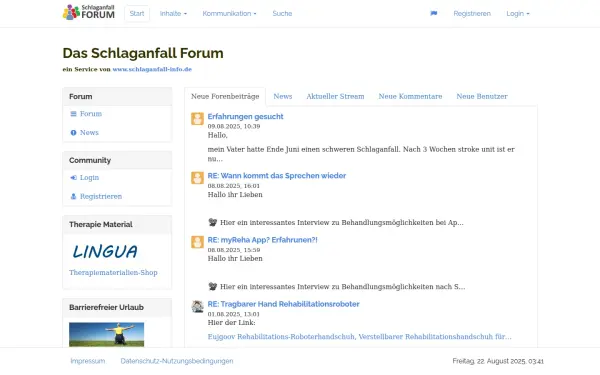Click the LINGUA logo image

click(105, 251)
